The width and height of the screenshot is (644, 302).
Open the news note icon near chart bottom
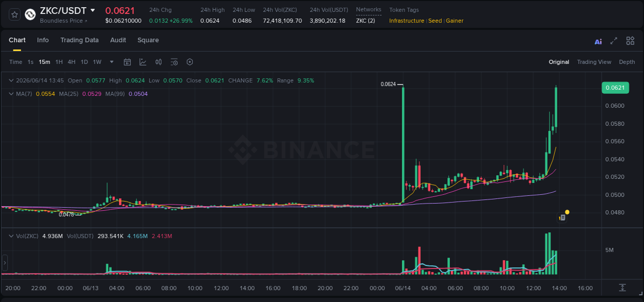coord(563,217)
